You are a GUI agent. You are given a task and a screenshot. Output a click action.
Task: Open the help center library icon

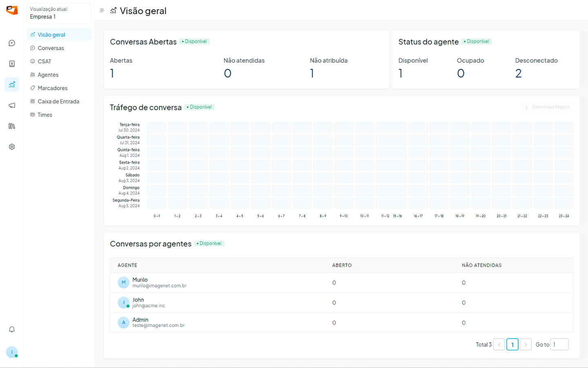12,126
